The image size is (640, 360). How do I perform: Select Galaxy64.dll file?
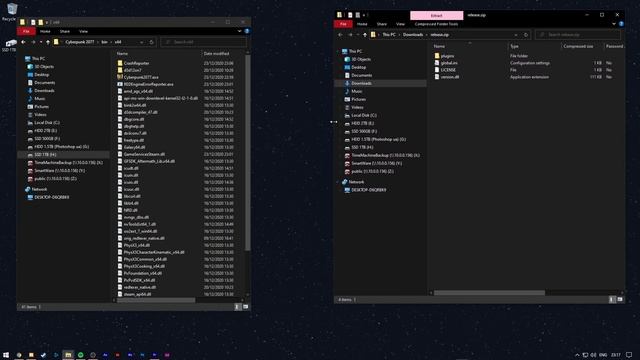tap(131, 147)
